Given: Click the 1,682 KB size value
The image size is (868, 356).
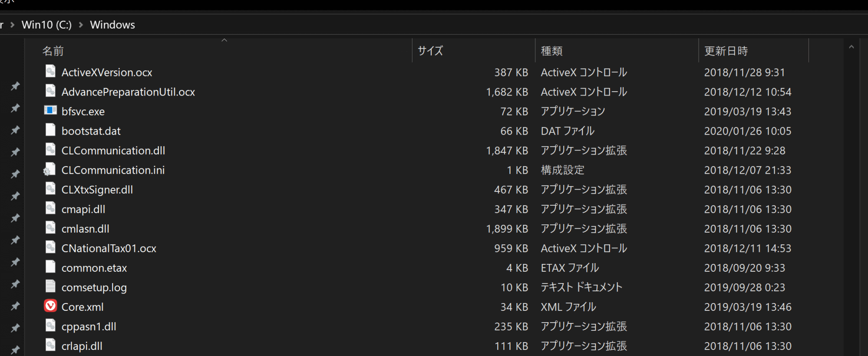Looking at the screenshot, I should click(x=507, y=92).
